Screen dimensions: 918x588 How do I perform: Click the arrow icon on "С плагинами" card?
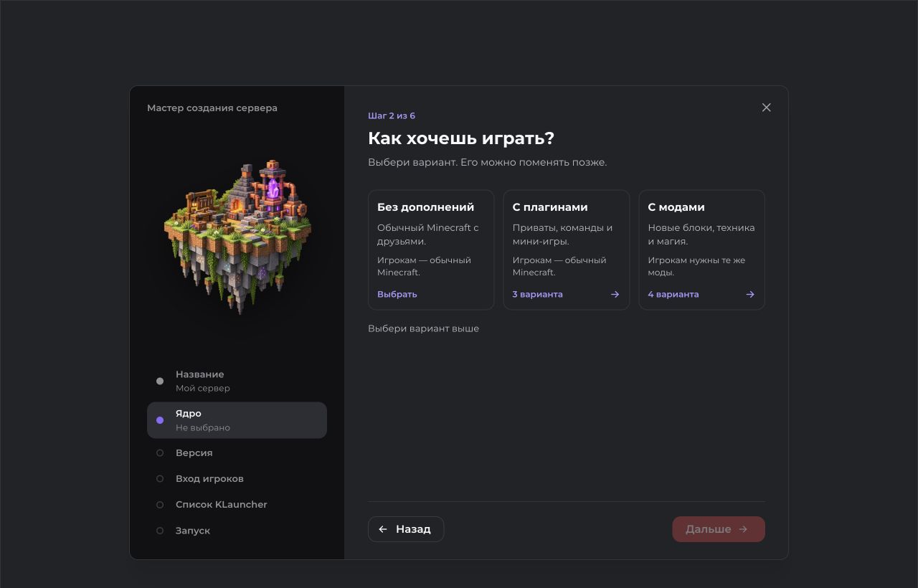pyautogui.click(x=615, y=294)
